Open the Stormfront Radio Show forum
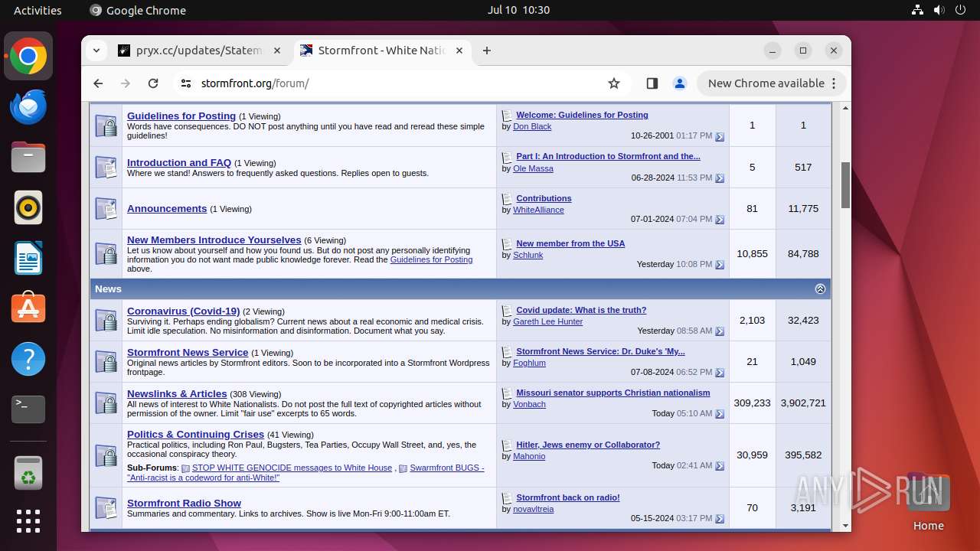The width and height of the screenshot is (980, 551). tap(184, 504)
